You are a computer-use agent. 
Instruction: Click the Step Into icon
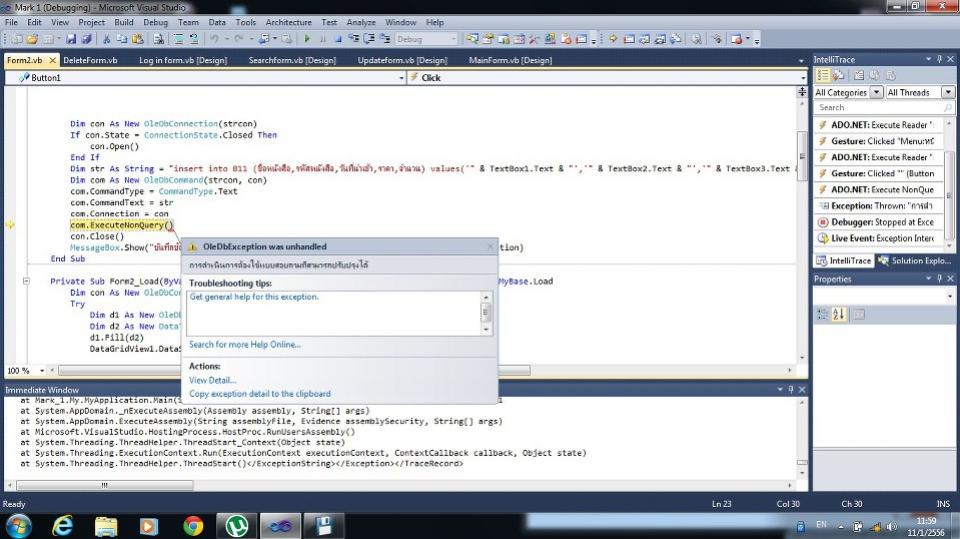(x=354, y=39)
